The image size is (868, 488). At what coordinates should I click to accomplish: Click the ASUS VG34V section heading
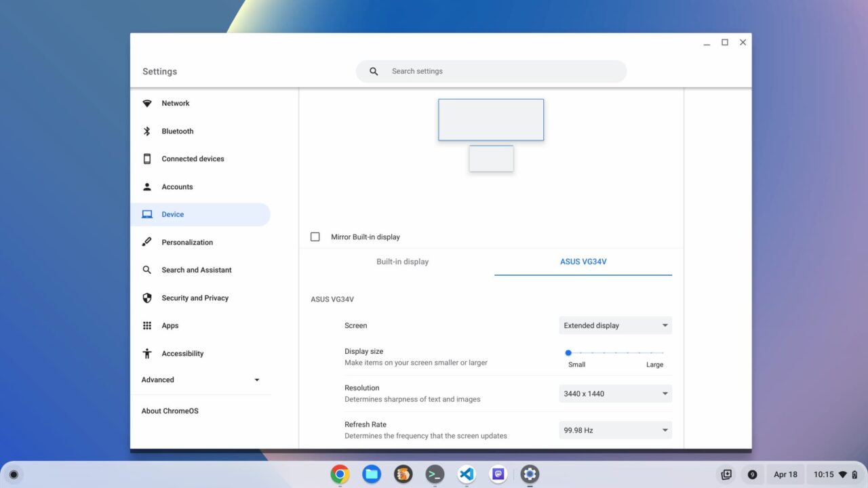pyautogui.click(x=332, y=299)
